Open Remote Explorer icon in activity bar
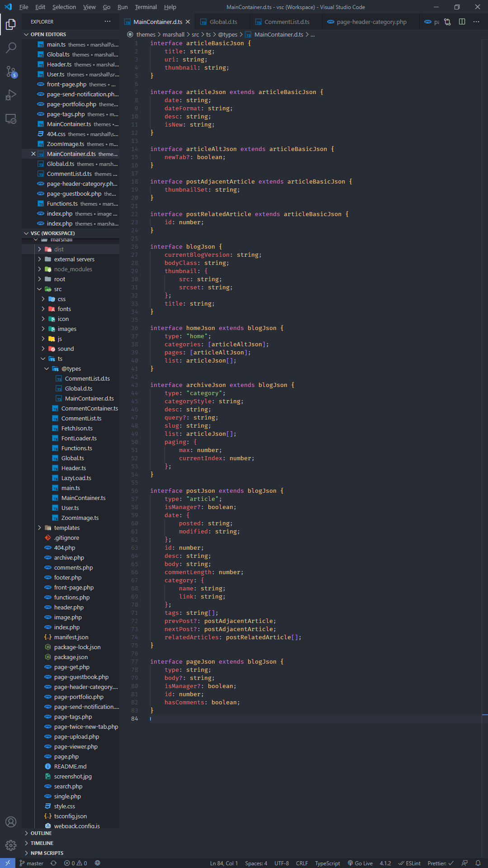 (x=11, y=119)
